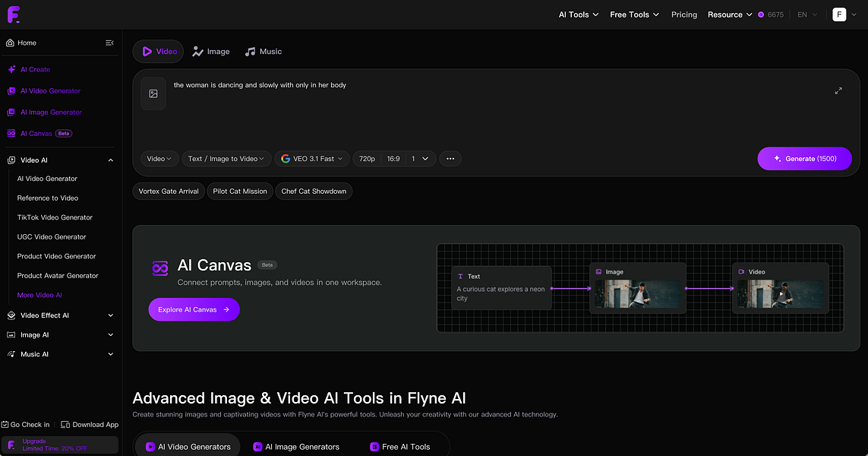868x456 pixels.
Task: Choose the Pilot Cat Mission prompt chip
Action: click(x=240, y=192)
